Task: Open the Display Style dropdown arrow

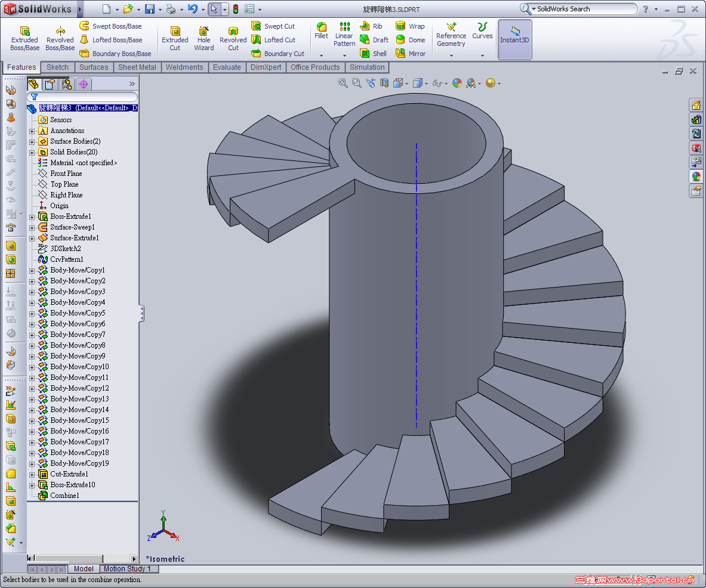Action: [x=426, y=83]
